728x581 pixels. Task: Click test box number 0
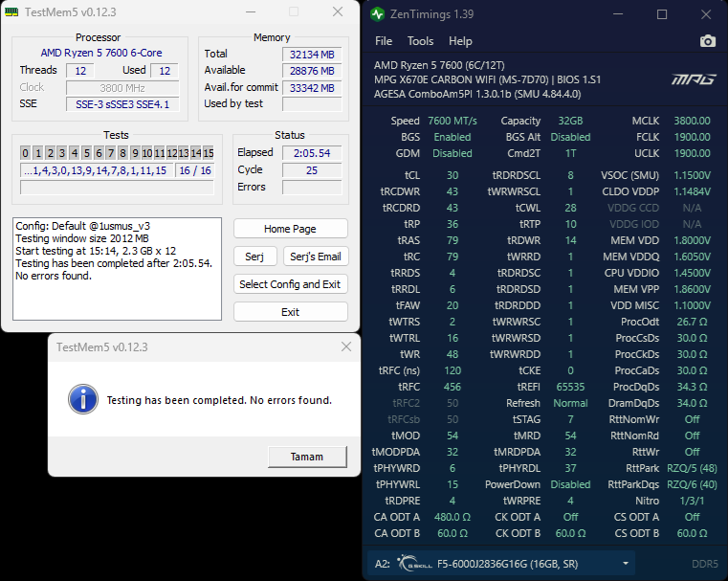pos(26,153)
